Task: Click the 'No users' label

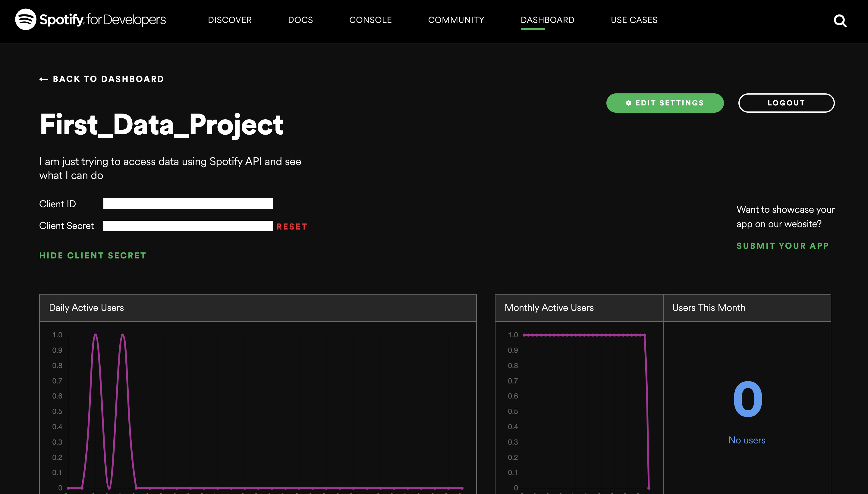Action: coord(747,440)
